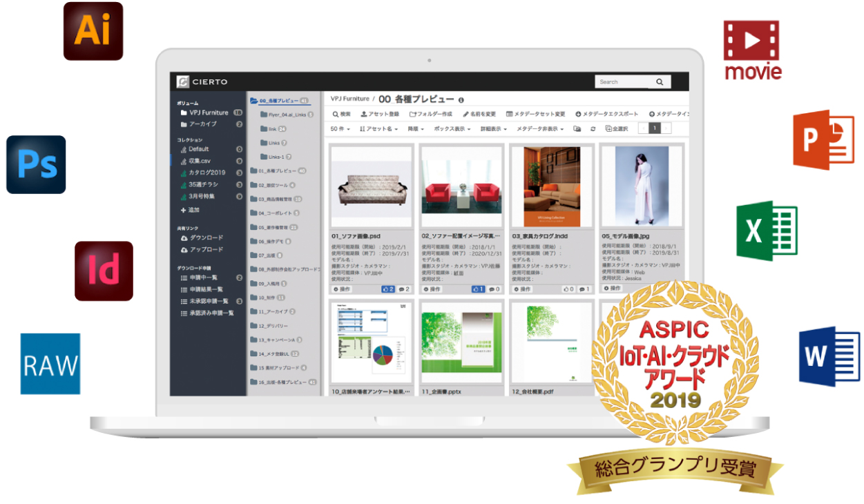864x504 pixels.
Task: Select the 05_著作権管理 folder
Action: (x=274, y=227)
